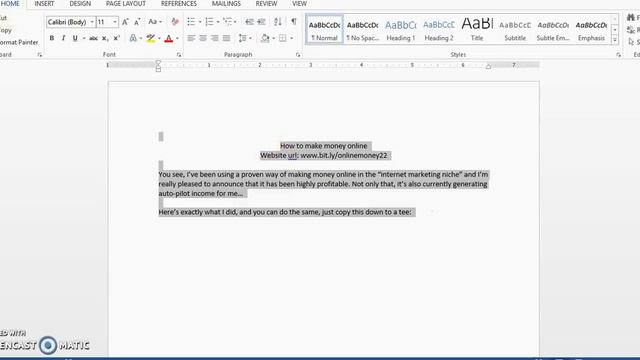
Task: Toggle show paragraph marks
Action: (x=293, y=22)
